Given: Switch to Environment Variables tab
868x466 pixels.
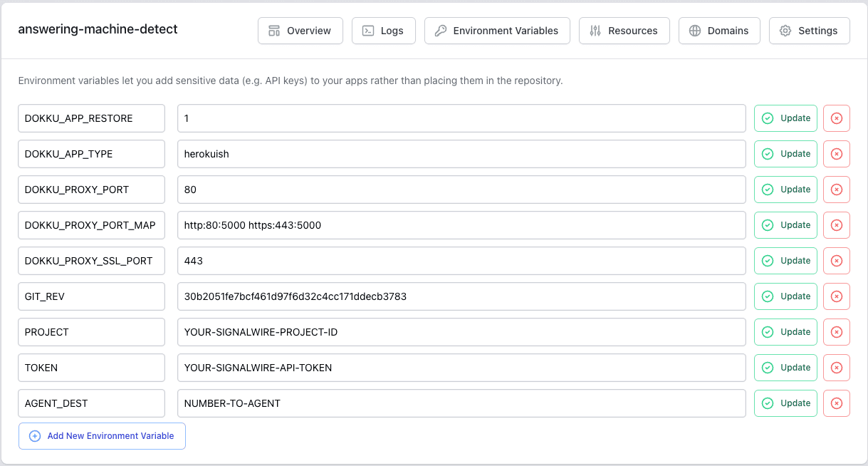Looking at the screenshot, I should tap(497, 31).
